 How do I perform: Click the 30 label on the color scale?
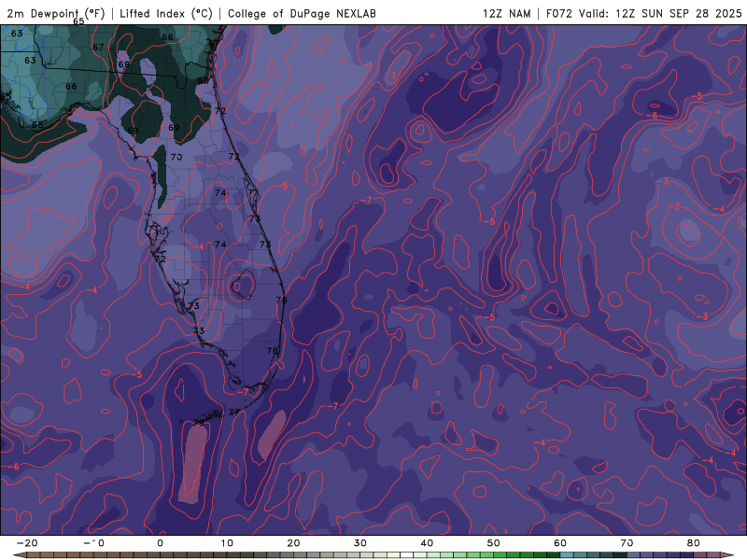click(x=360, y=543)
